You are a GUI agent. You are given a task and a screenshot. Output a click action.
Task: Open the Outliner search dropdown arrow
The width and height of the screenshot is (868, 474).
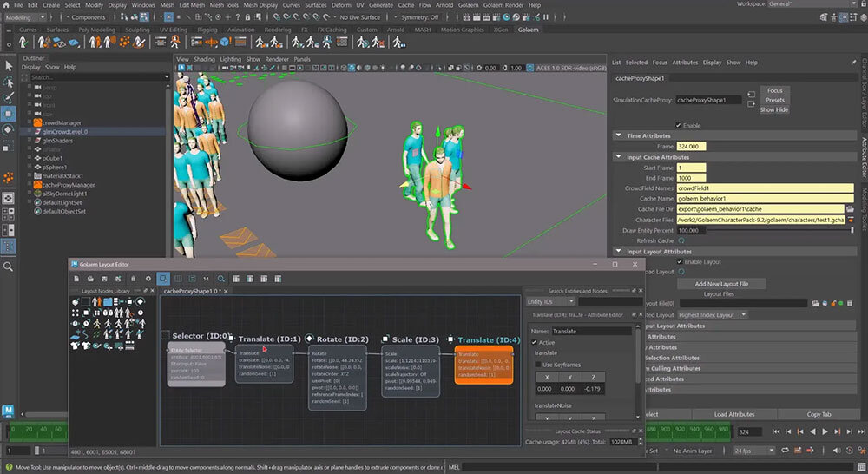166,77
